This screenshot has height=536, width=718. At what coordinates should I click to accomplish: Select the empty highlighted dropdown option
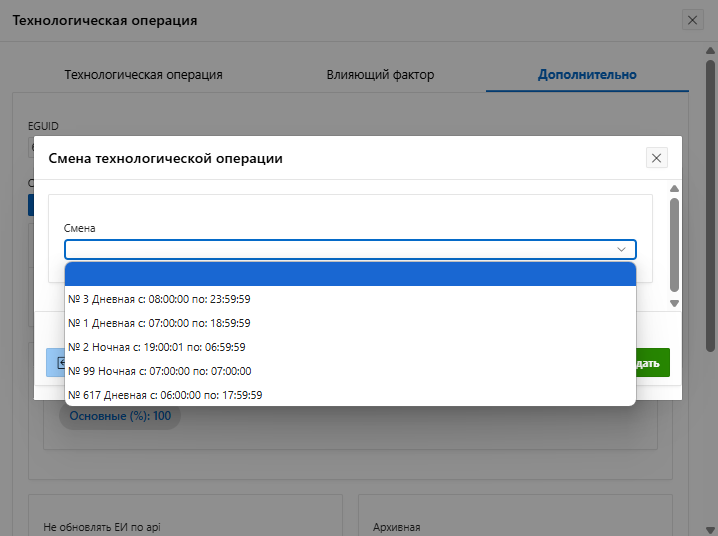pyautogui.click(x=350, y=274)
